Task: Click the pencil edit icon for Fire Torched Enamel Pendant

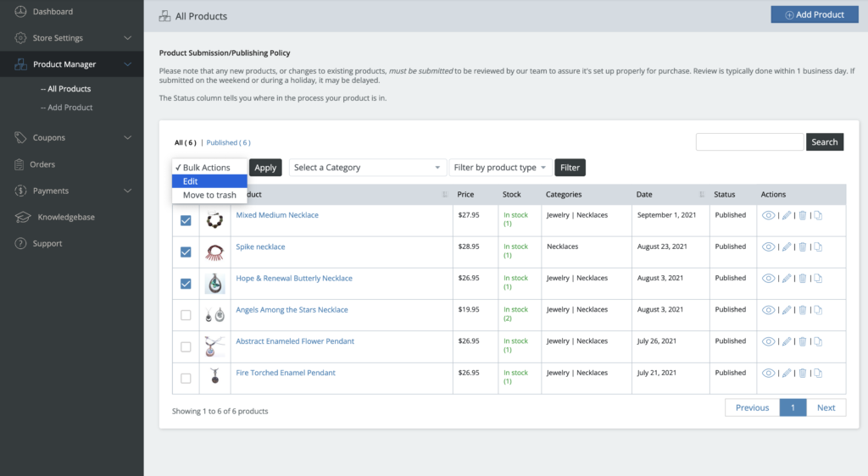Action: [x=787, y=374]
